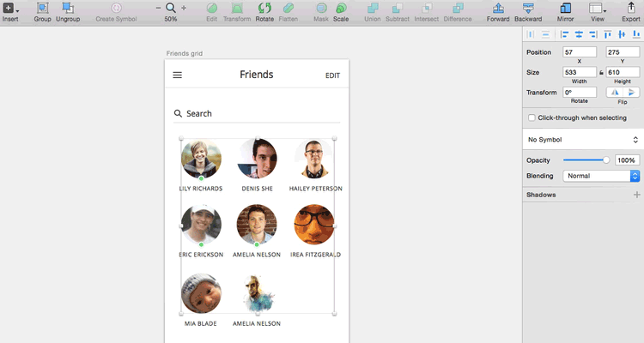Open the Mirror preview
The image size is (644, 343).
pyautogui.click(x=565, y=8)
